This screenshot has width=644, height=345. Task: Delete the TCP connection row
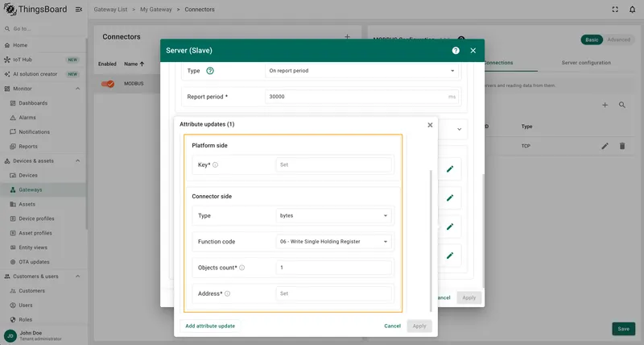pos(622,146)
